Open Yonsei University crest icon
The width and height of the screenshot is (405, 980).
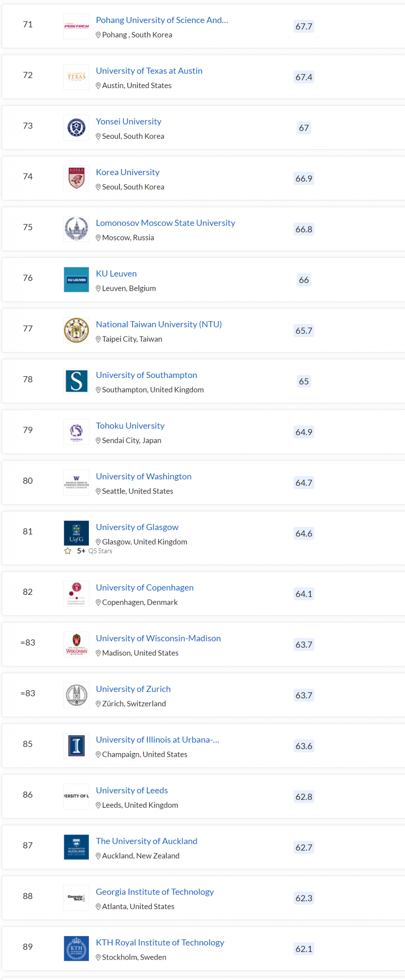point(76,128)
